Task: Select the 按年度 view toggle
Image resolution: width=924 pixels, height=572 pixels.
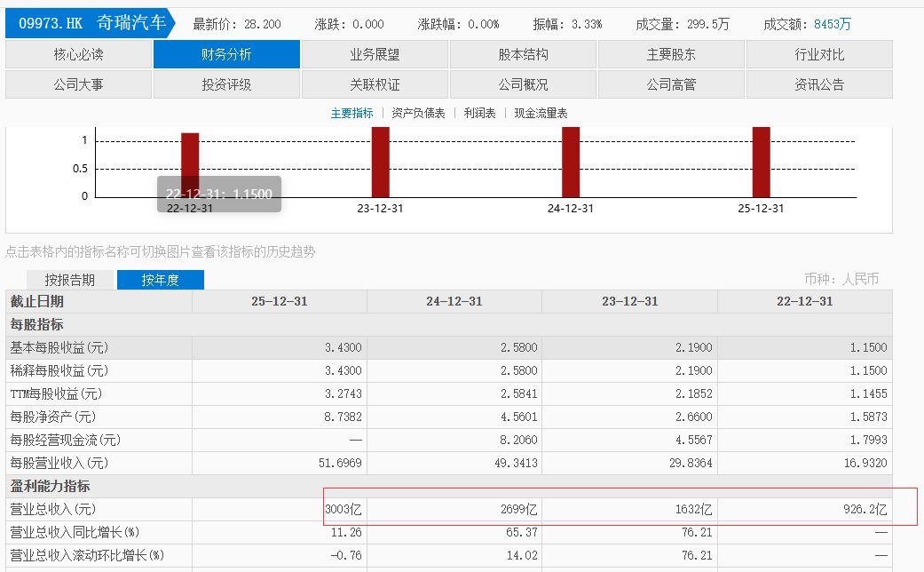Action: (x=161, y=280)
